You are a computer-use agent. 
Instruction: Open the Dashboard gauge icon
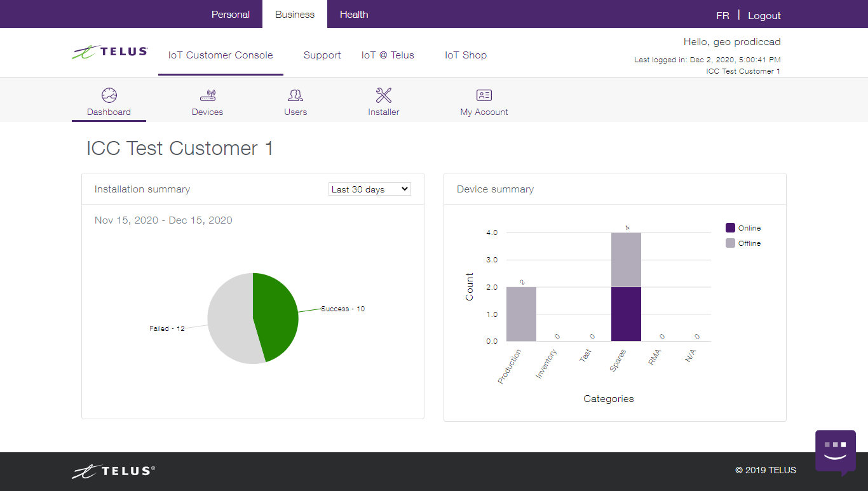pyautogui.click(x=109, y=95)
